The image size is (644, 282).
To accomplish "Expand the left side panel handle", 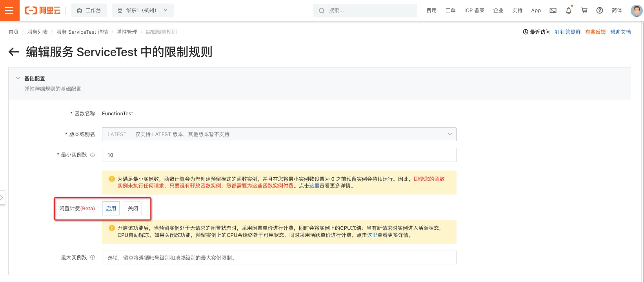I will [2, 197].
